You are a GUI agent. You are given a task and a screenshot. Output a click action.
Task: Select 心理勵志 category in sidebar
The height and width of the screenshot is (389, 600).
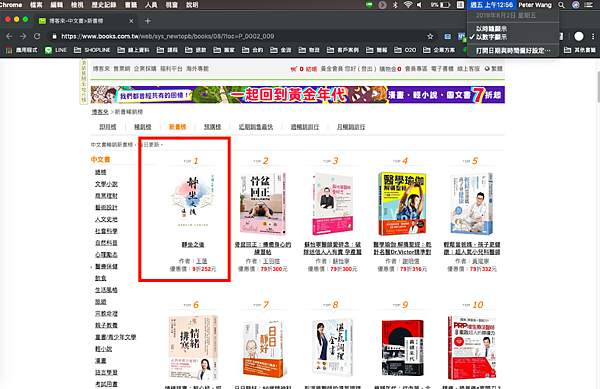pyautogui.click(x=106, y=255)
